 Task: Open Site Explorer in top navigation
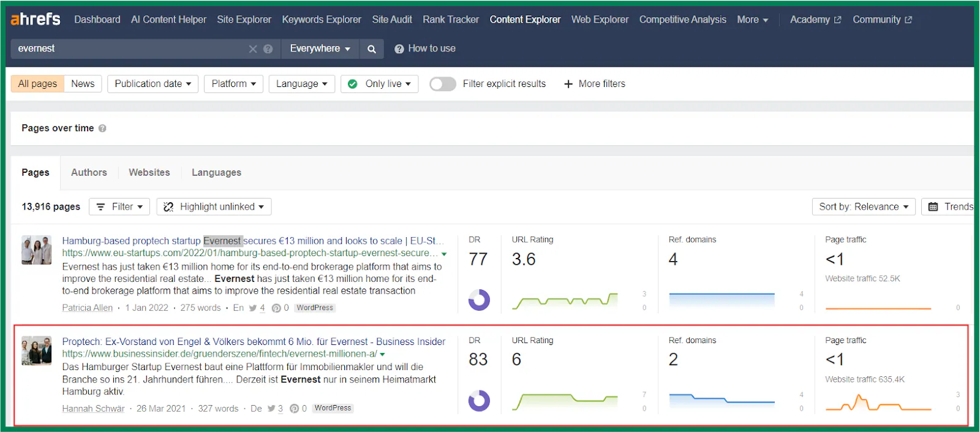244,20
